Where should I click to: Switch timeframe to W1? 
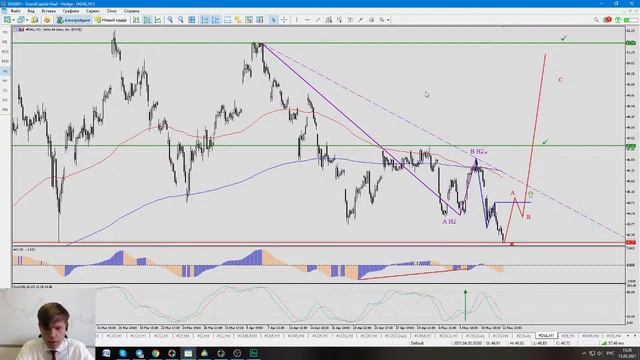[x=5, y=100]
